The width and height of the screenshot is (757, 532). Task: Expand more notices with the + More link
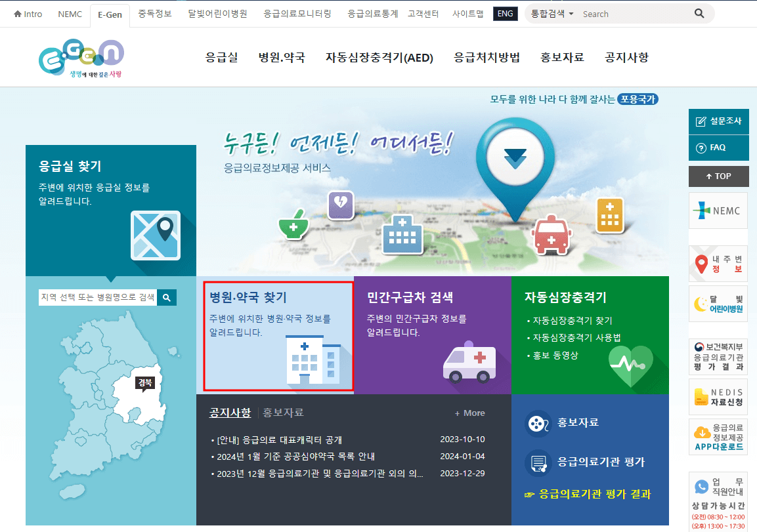pyautogui.click(x=469, y=413)
